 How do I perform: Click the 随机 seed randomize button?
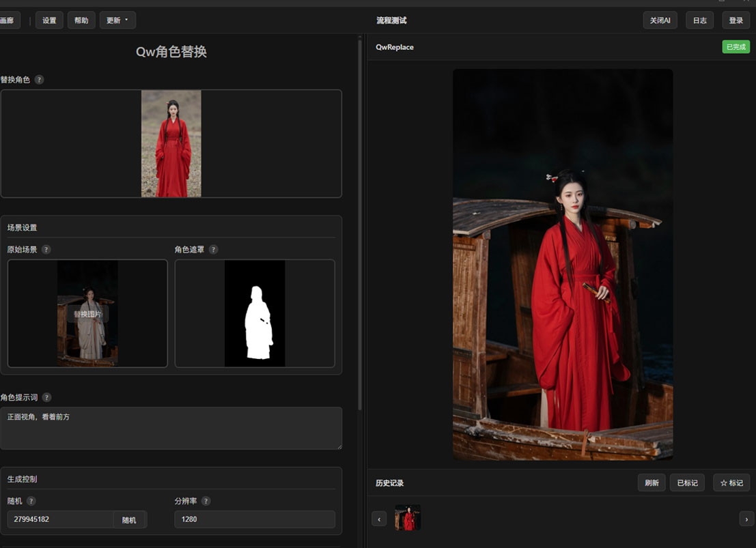coord(129,520)
